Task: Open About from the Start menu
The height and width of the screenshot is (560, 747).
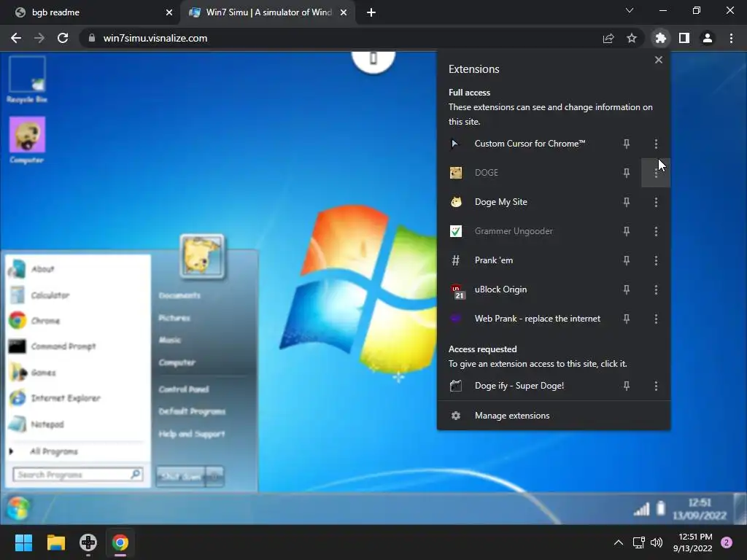Action: coord(77,269)
